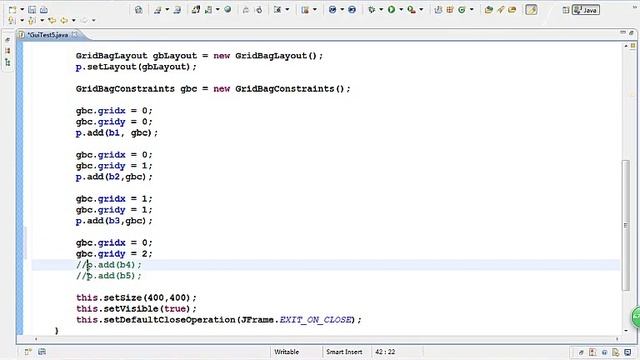This screenshot has height=360, width=640.
Task: Click the second blue round toolbar icon
Action: point(352,9)
